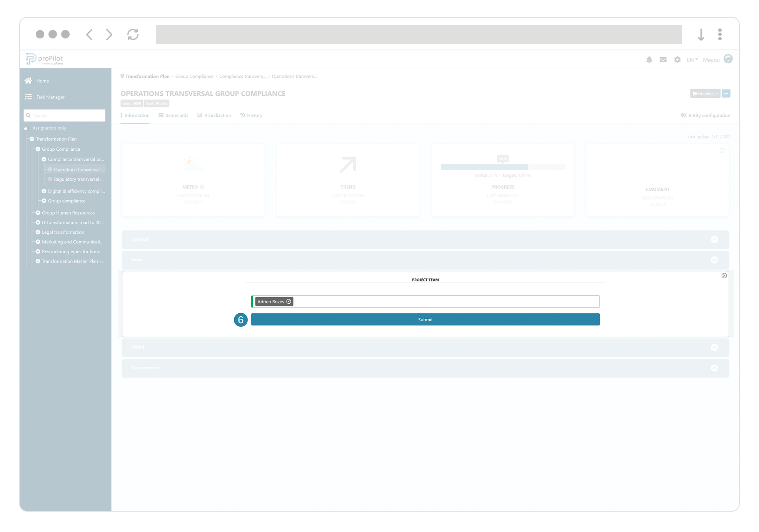Open the Task Manager sidebar icon
This screenshot has width=759, height=532.
(28, 97)
